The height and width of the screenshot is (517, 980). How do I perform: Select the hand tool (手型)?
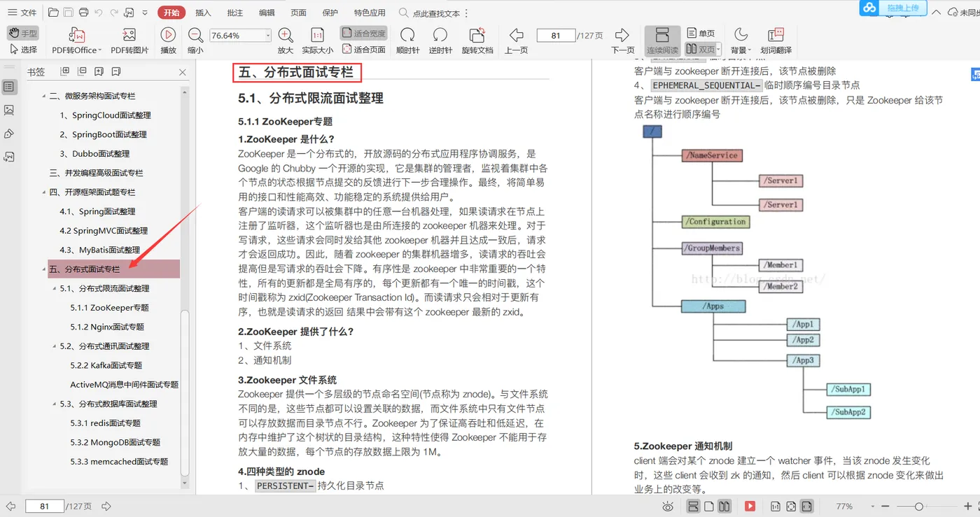pyautogui.click(x=23, y=33)
